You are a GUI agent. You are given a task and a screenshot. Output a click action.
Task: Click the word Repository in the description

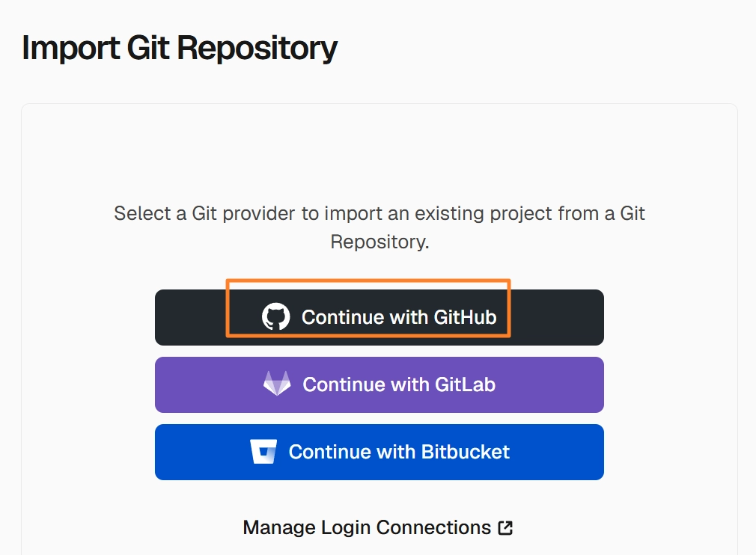click(379, 242)
